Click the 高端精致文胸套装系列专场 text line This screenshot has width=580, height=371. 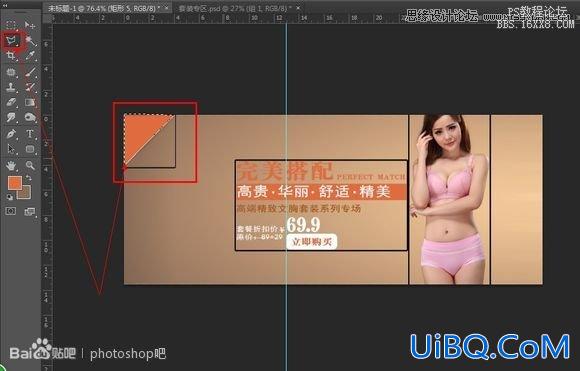(299, 209)
